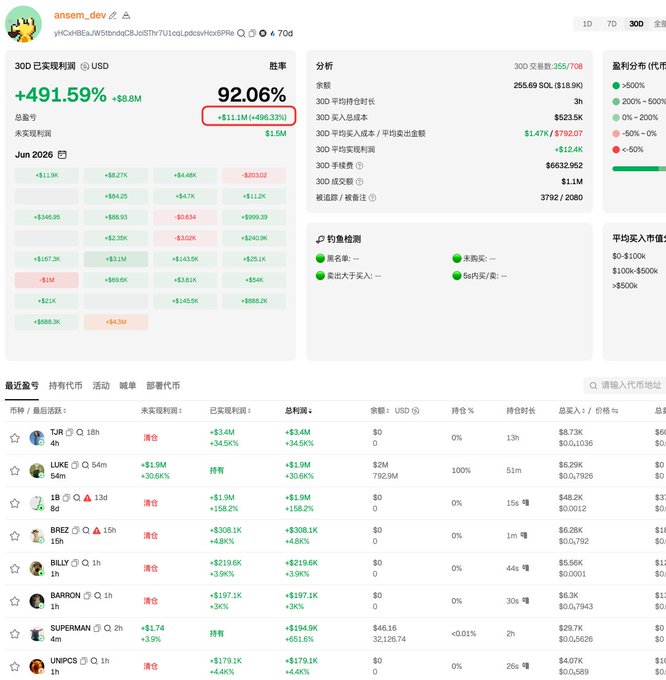
Task: Show help for 30D 成交额
Action: [359, 182]
